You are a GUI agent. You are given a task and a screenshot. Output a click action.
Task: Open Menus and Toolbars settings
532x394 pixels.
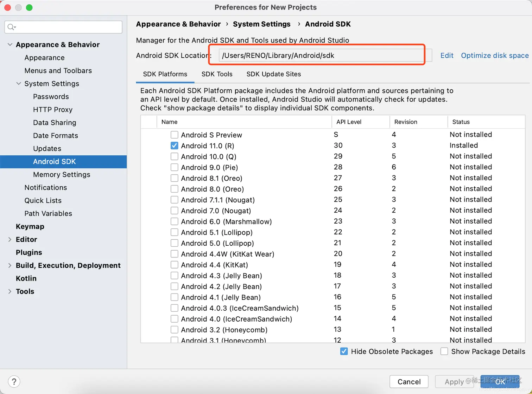(x=58, y=71)
